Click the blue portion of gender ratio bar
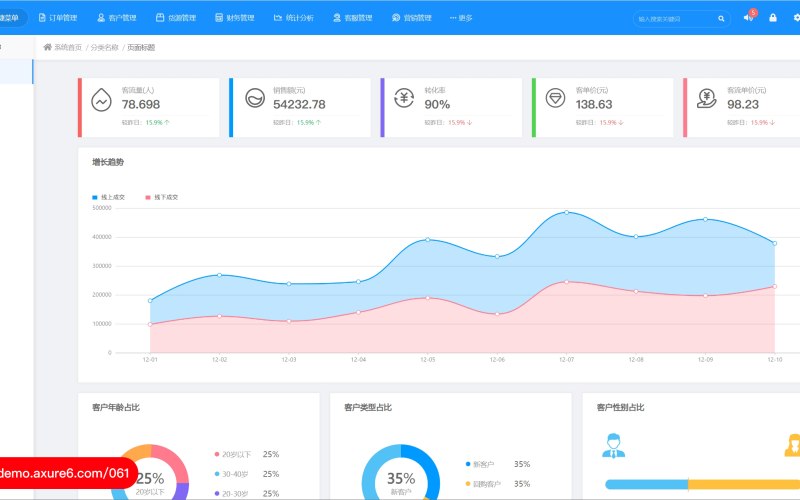The image size is (800, 500). (x=646, y=484)
